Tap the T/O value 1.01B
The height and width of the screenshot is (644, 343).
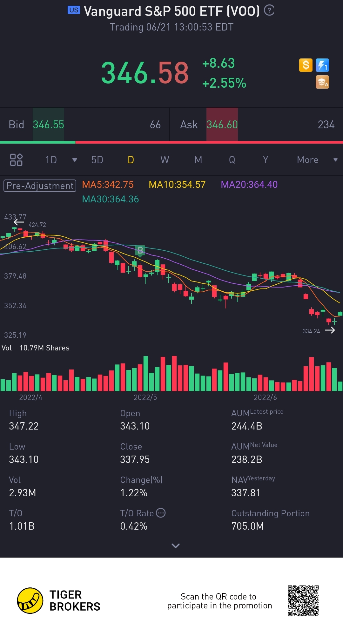coord(22,526)
